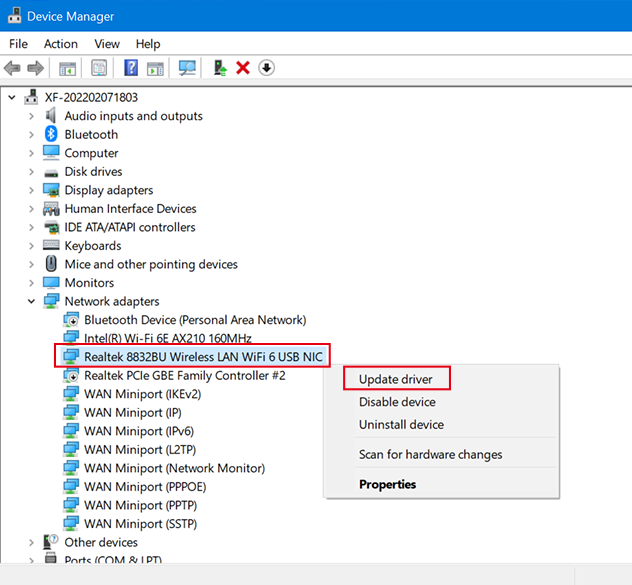
Task: Choose Uninstall device from context menu
Action: (x=401, y=425)
